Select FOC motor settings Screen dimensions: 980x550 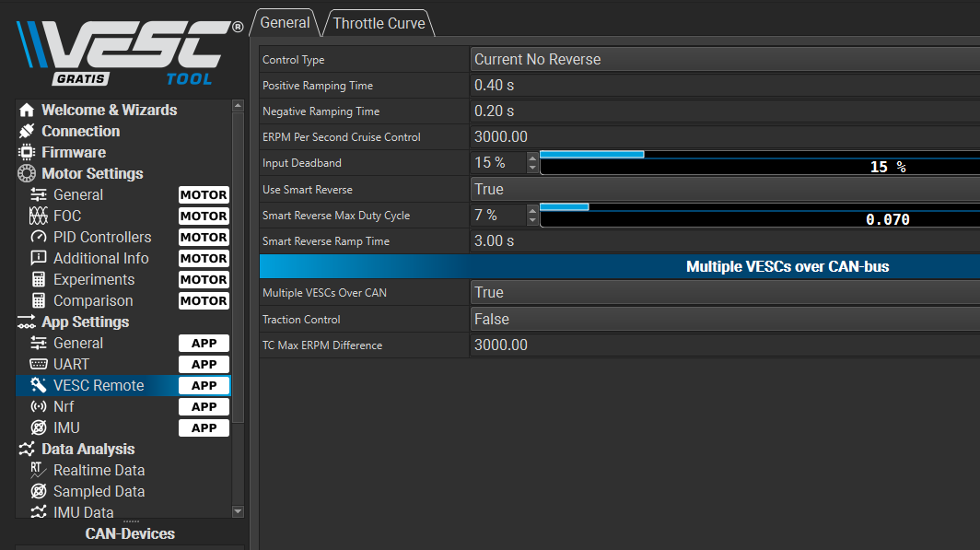coord(67,216)
